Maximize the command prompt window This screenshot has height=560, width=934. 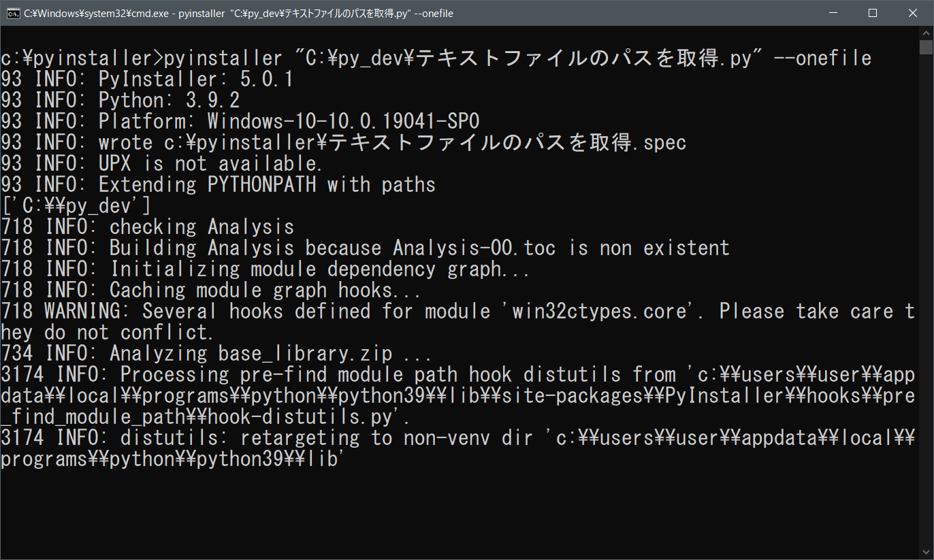coord(873,13)
